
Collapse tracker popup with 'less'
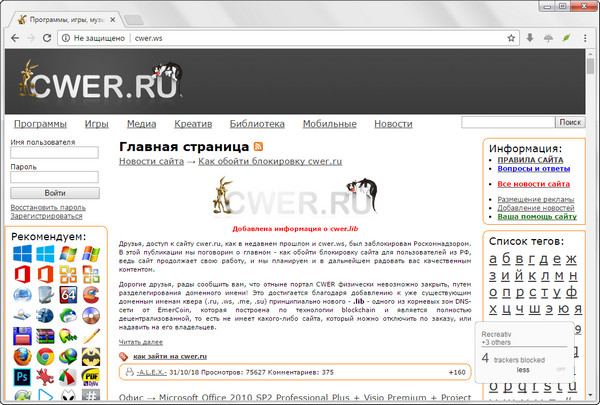pyautogui.click(x=522, y=369)
